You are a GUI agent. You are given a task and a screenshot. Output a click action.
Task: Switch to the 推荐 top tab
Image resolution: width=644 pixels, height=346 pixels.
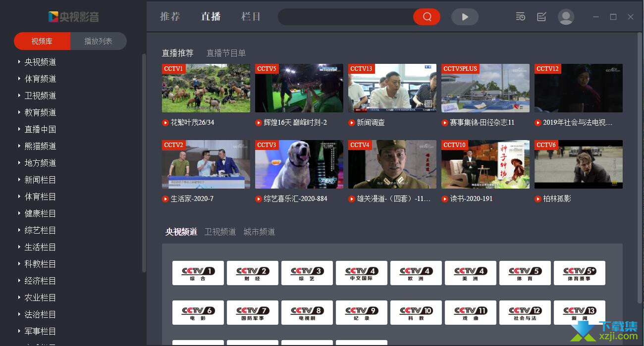click(x=170, y=16)
